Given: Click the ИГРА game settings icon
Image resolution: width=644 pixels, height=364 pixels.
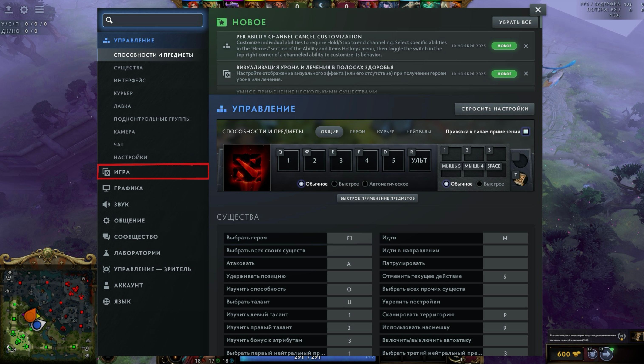Looking at the screenshot, I should pos(106,172).
